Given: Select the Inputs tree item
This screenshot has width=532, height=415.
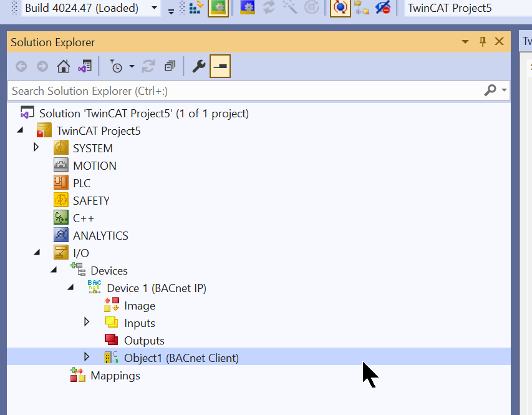Looking at the screenshot, I should pyautogui.click(x=140, y=323).
